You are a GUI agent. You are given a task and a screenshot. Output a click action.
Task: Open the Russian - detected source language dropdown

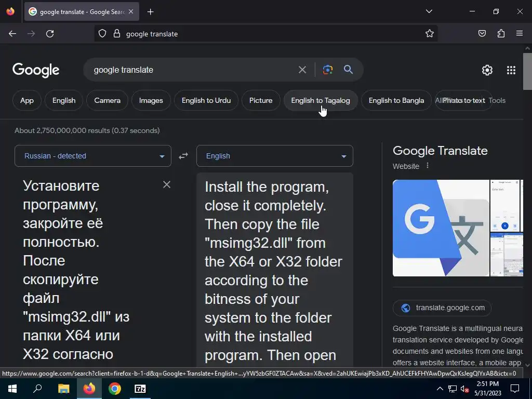tap(93, 156)
